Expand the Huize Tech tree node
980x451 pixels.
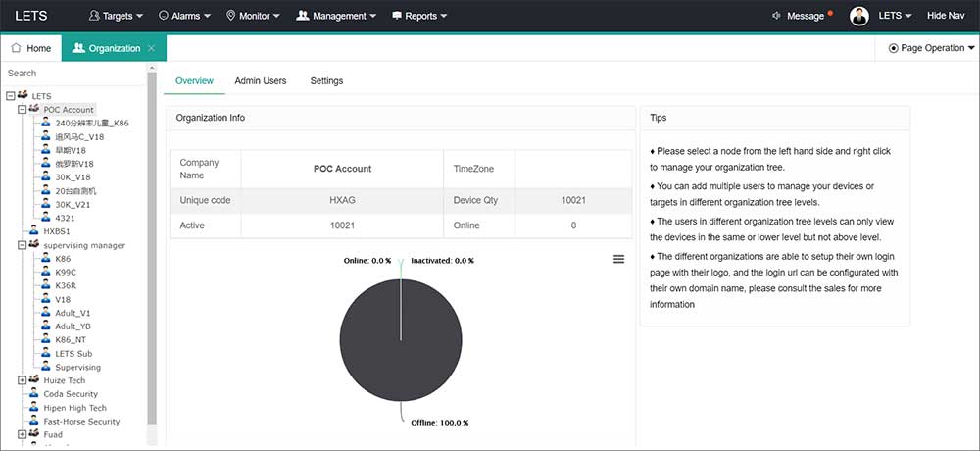tap(23, 380)
